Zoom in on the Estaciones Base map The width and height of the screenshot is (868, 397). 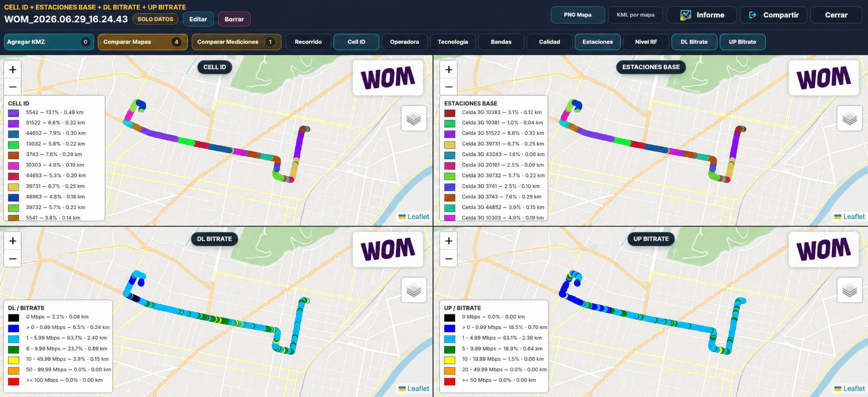pos(449,69)
